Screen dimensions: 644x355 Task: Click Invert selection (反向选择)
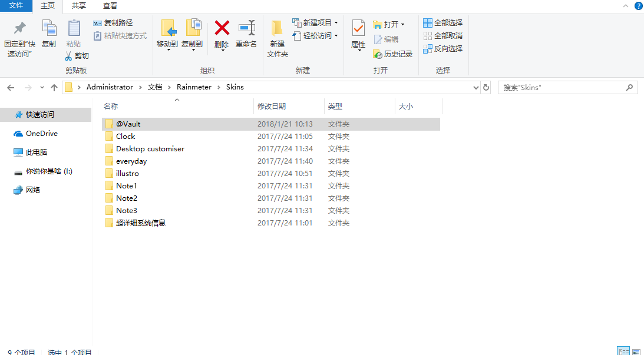coord(442,48)
